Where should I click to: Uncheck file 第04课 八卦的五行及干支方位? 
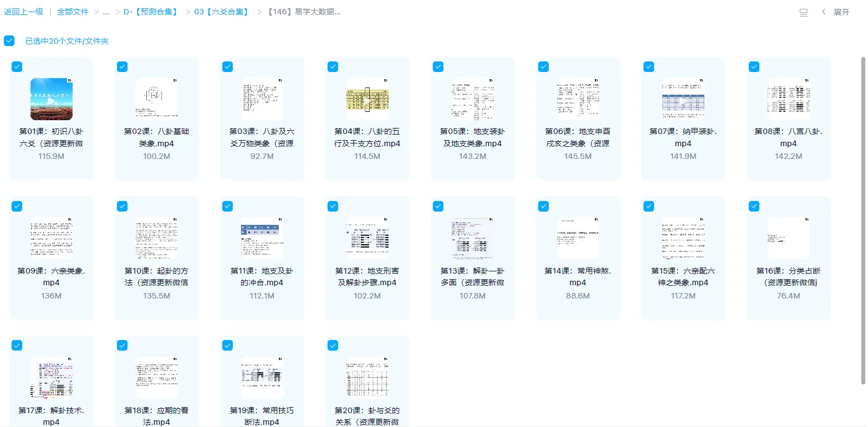(x=333, y=66)
